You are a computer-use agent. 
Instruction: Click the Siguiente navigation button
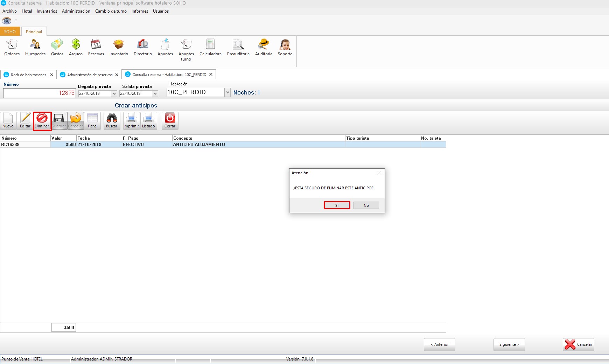[x=509, y=344]
